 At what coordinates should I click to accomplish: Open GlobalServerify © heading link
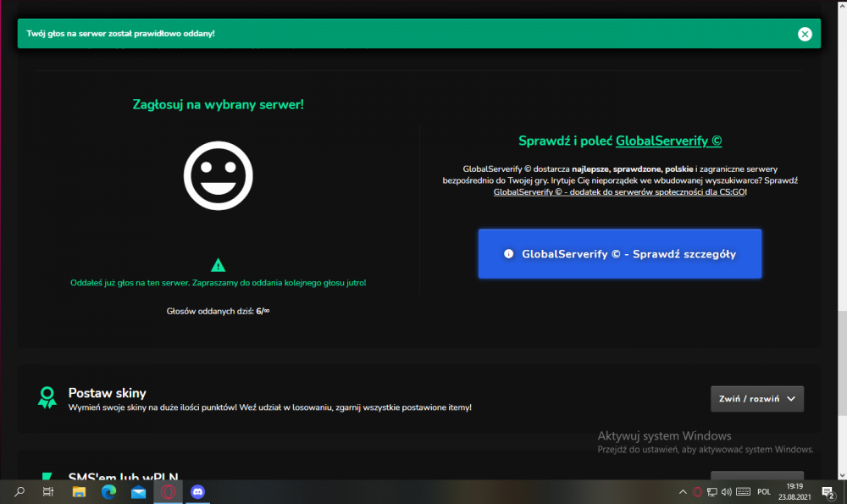tap(669, 141)
